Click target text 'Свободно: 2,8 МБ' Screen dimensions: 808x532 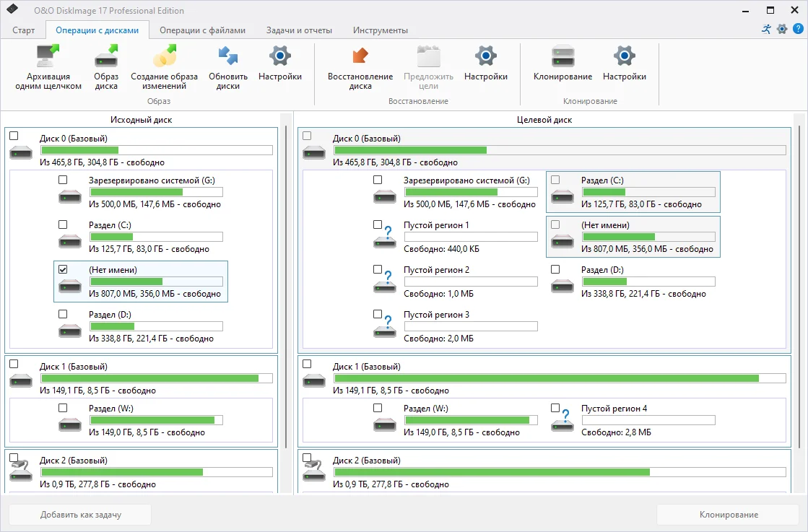pyautogui.click(x=617, y=432)
